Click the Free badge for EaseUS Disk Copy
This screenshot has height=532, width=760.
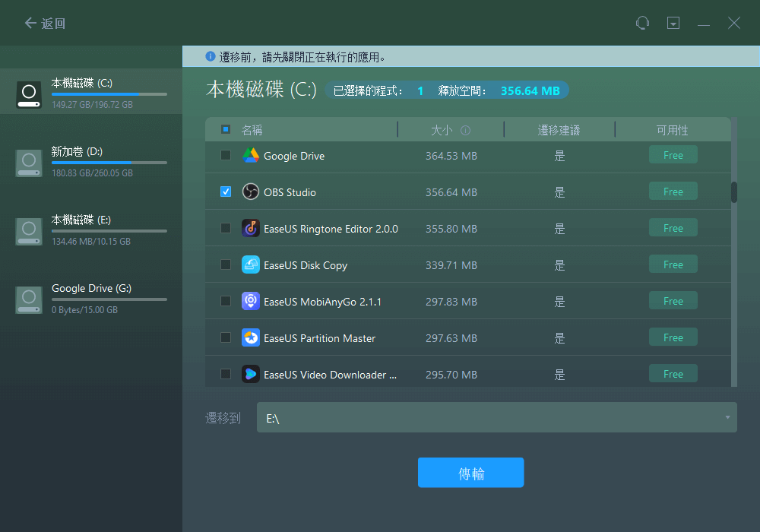(x=673, y=264)
